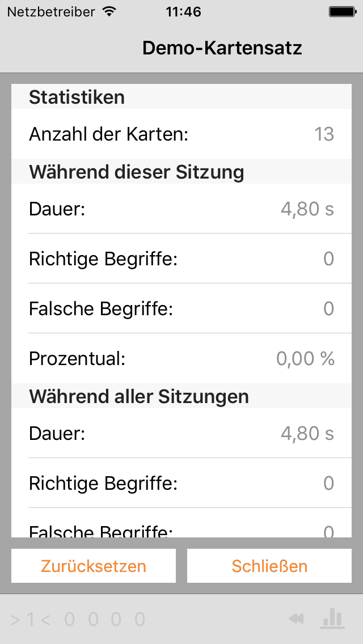This screenshot has width=363, height=644.
Task: Select the all-sessions 'Dauer' row
Action: 181,433
